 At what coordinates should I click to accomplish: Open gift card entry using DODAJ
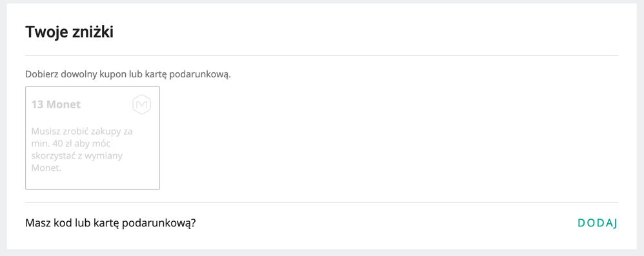click(x=598, y=223)
